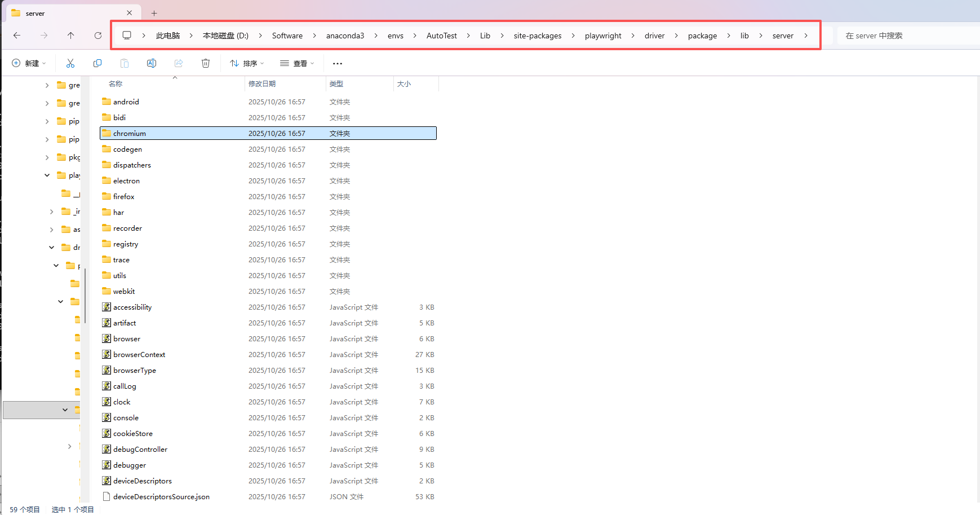Screen dimensions: 980x515
Task: Click the webkit folder icon
Action: click(x=107, y=291)
